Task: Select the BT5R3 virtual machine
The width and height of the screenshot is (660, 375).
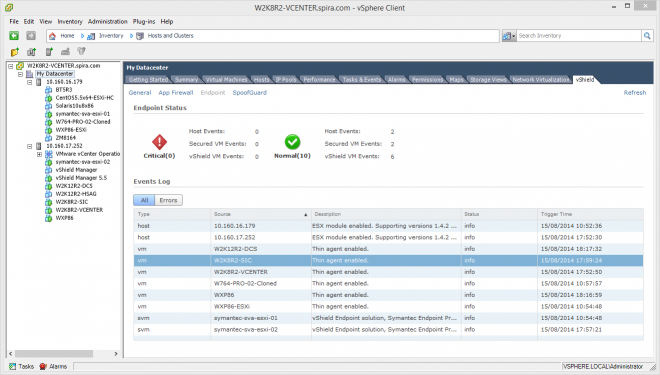Action: (x=64, y=90)
